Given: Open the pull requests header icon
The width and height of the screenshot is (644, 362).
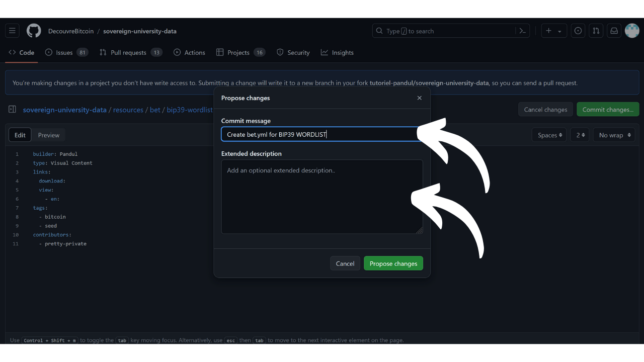Looking at the screenshot, I should point(596,31).
